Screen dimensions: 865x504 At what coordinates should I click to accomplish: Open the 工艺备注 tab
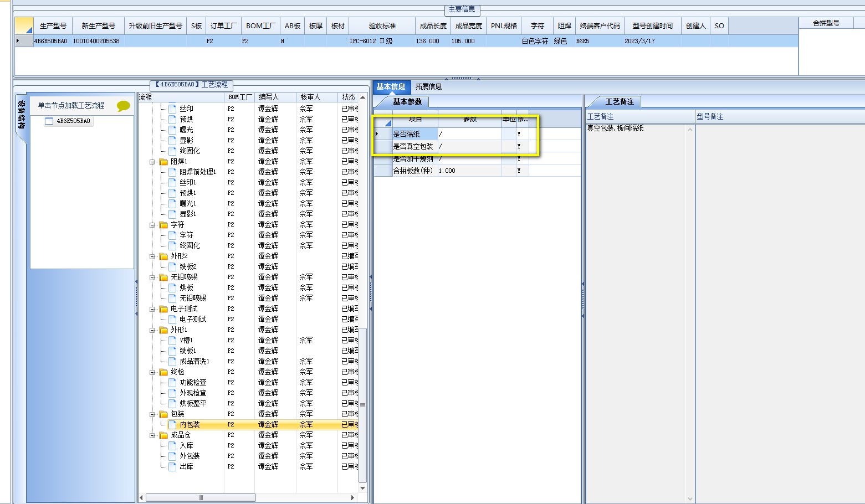click(619, 102)
